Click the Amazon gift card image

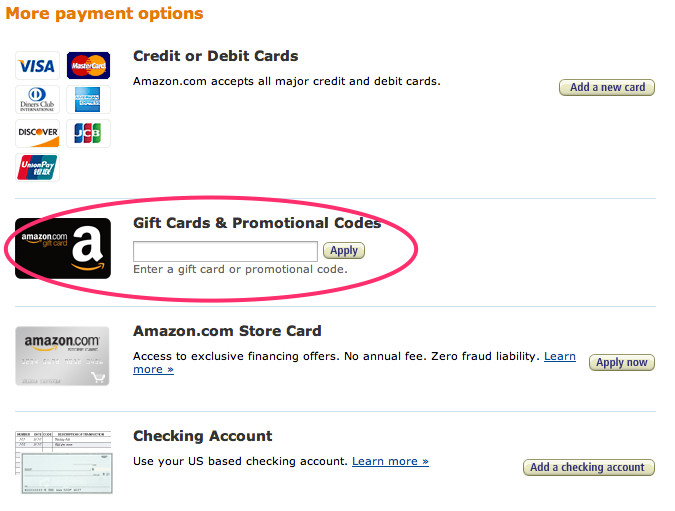coord(63,248)
